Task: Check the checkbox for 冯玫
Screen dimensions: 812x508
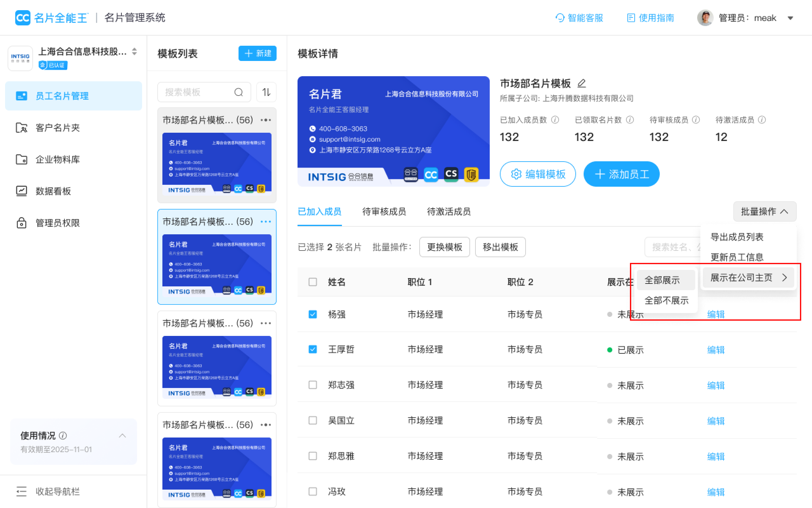Action: point(313,491)
